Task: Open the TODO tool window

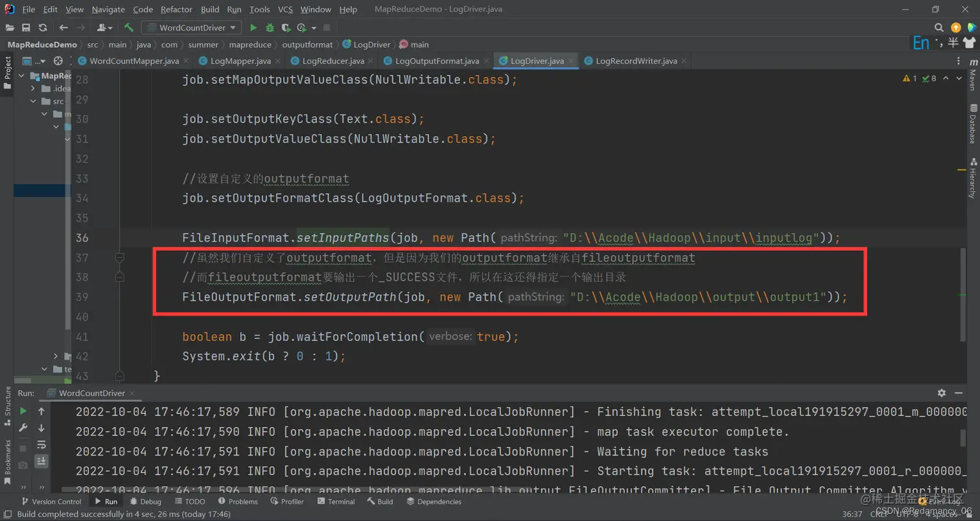Action: point(189,502)
